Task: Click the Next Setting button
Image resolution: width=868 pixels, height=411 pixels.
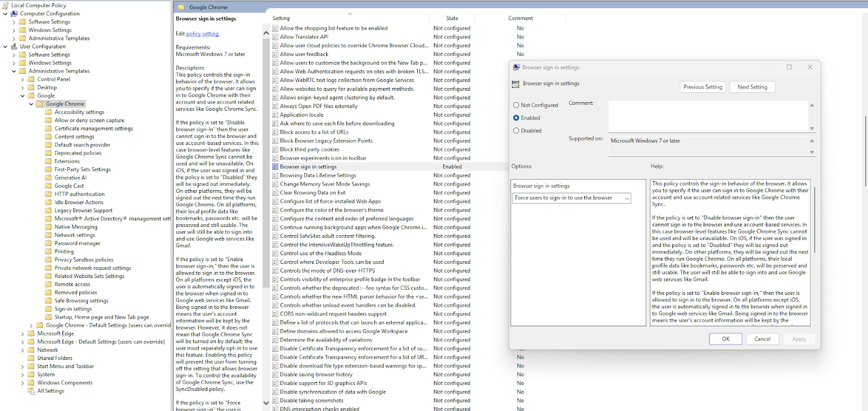Action: 752,87
